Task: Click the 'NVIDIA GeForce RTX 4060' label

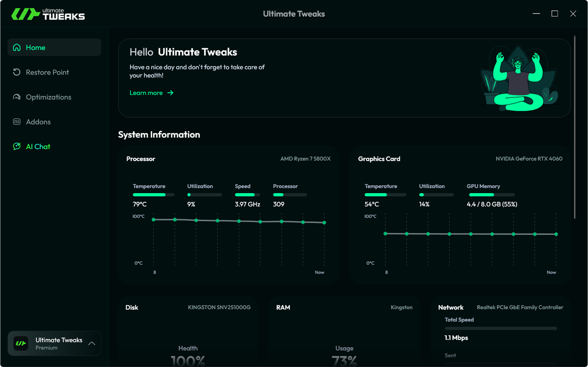Action: 529,158
